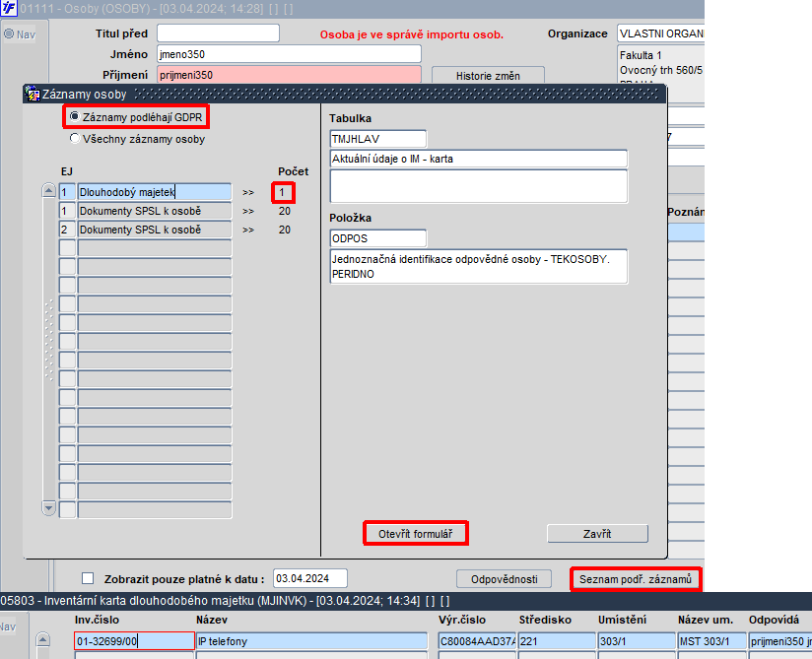Open Historie změn button
This screenshot has height=659, width=812.
tap(488, 76)
